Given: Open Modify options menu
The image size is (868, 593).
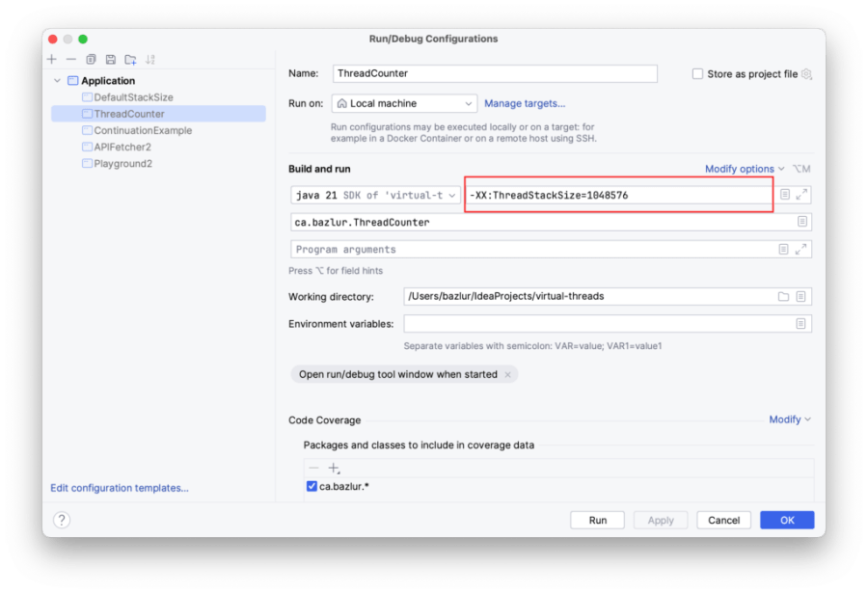Looking at the screenshot, I should (744, 169).
